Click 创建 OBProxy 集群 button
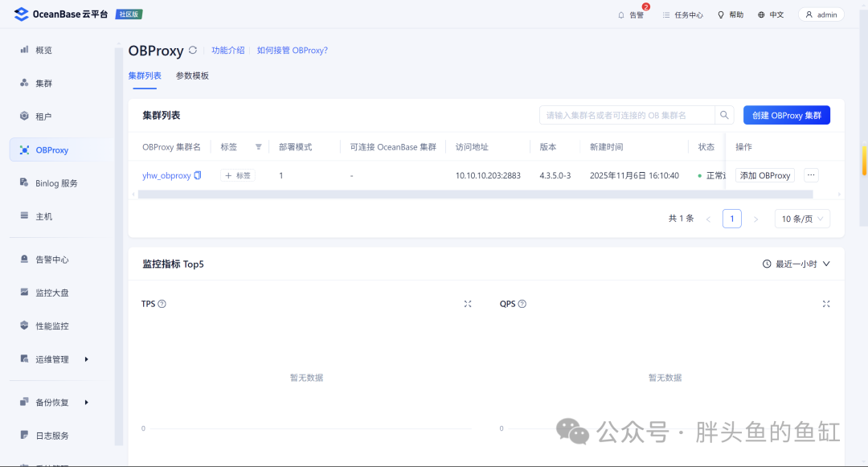Viewport: 868px width, 467px height. [787, 115]
